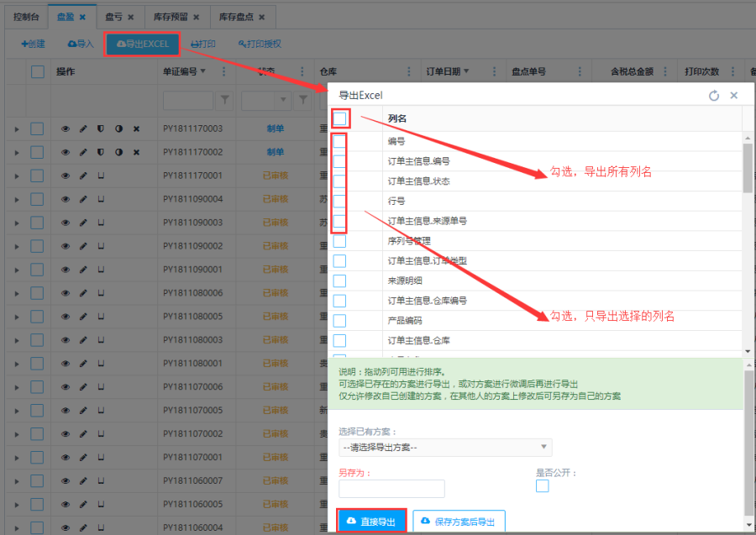Click the 另存为 text input field
The image size is (756, 535).
391,489
